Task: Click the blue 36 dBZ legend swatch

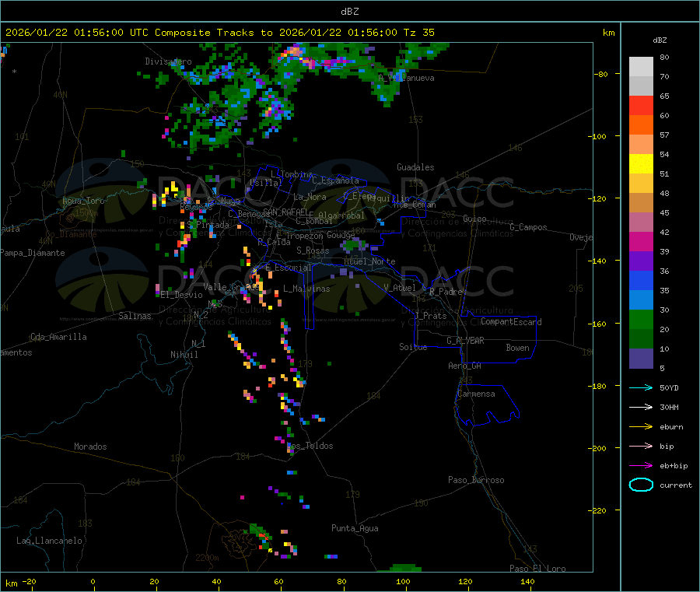Action: 641,280
